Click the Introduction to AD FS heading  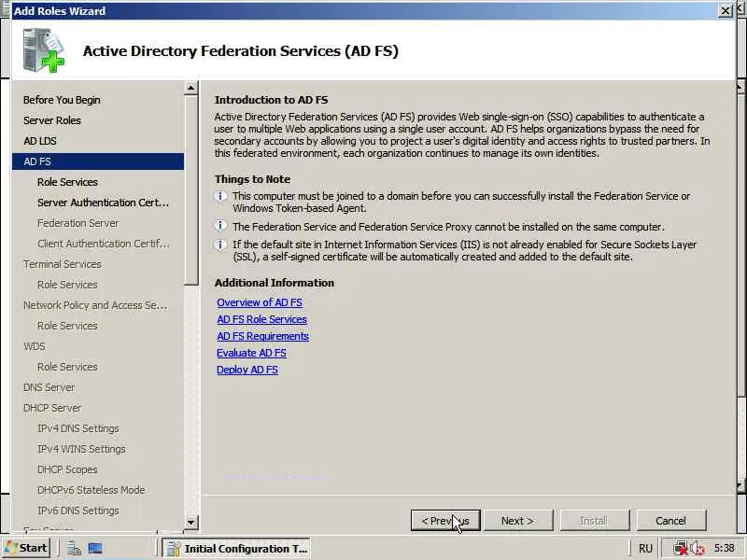(271, 100)
